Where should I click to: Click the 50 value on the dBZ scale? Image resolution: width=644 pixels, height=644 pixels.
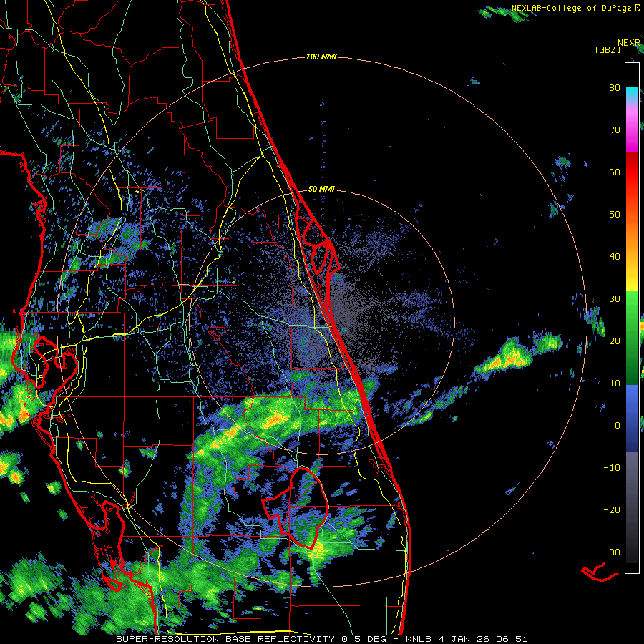615,215
